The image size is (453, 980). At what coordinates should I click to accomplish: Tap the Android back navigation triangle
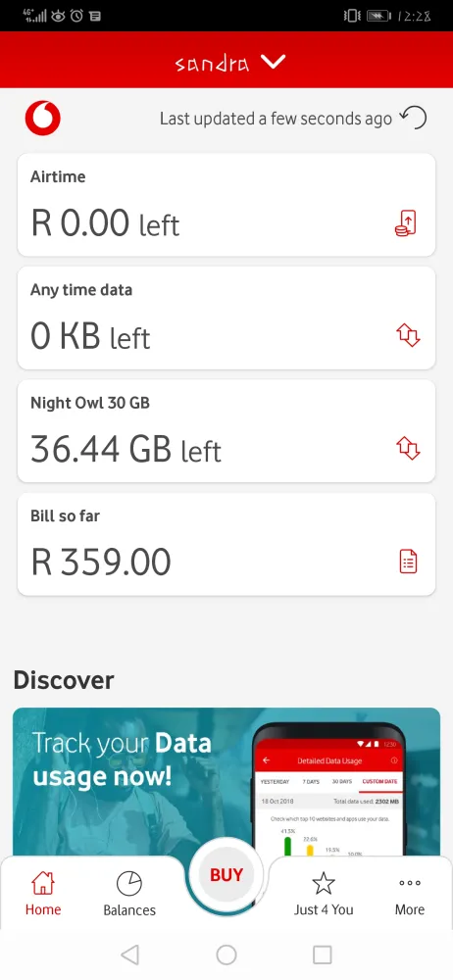point(129,955)
